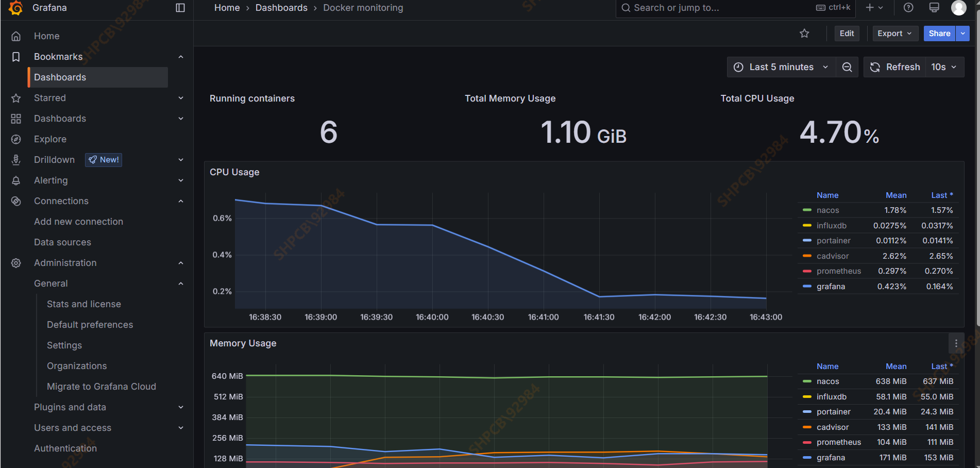Click the Search or jump to field
Image resolution: width=980 pixels, height=468 pixels.
[x=735, y=8]
